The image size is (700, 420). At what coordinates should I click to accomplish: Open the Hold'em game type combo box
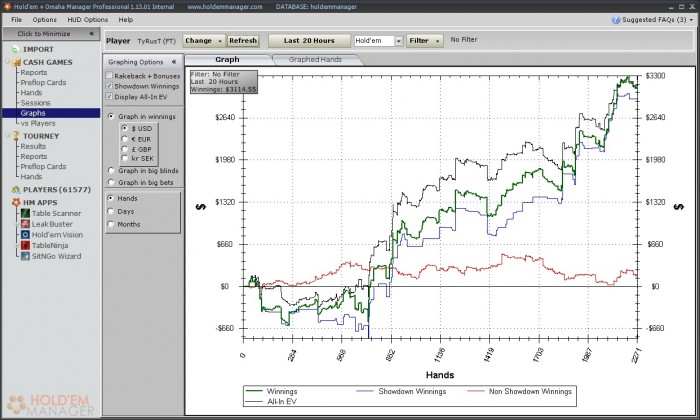pyautogui.click(x=379, y=41)
